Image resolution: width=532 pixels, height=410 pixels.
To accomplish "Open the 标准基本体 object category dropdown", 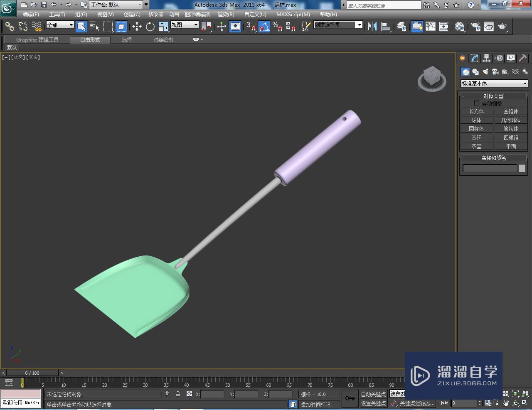I will point(494,83).
